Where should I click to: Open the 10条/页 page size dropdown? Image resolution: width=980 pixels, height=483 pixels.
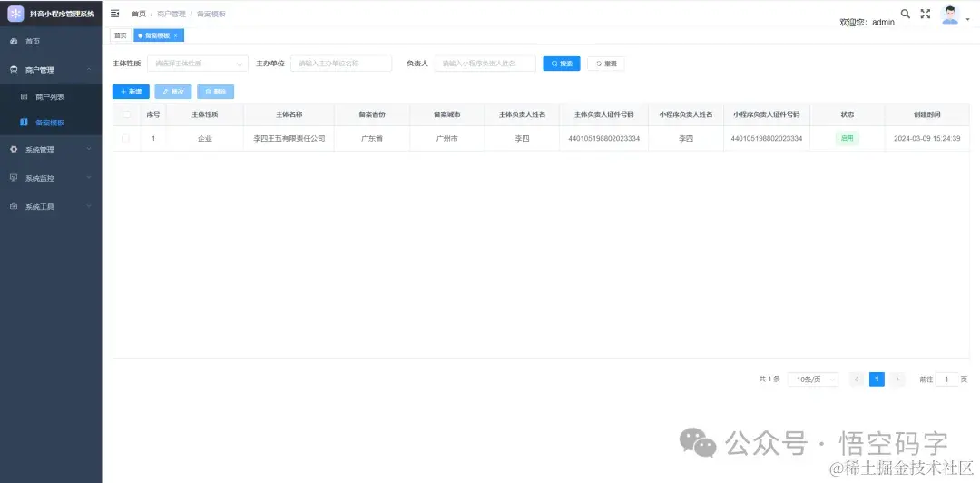(812, 379)
